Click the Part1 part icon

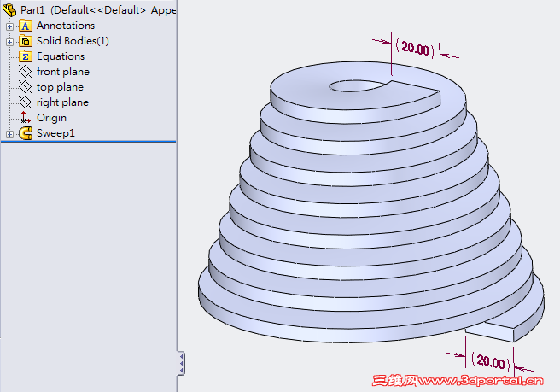(9, 9)
